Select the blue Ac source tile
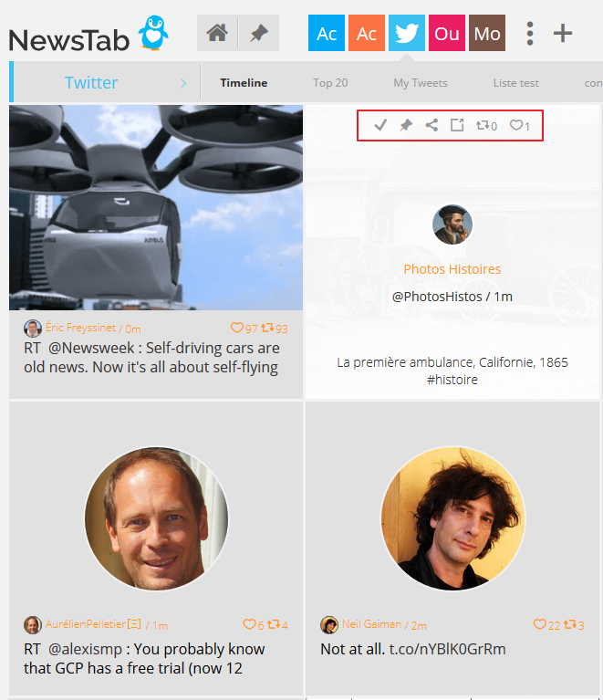Screen dimensions: 603x700 [x=327, y=33]
